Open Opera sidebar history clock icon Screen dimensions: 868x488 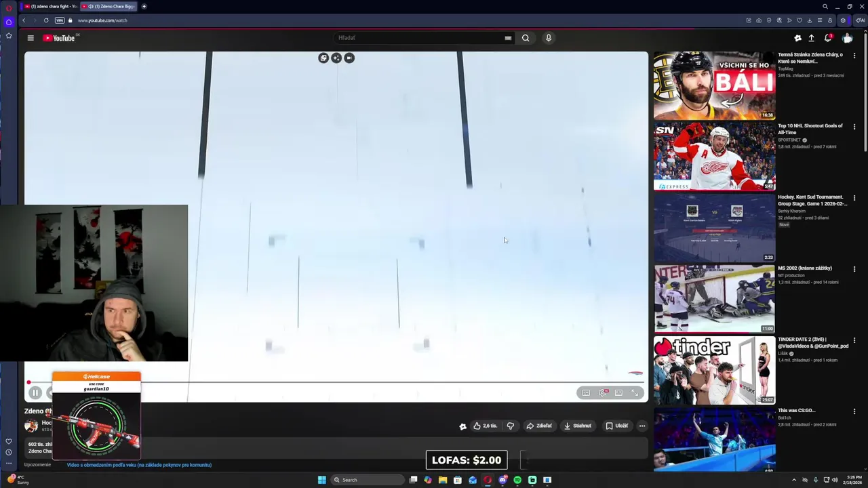[8, 452]
